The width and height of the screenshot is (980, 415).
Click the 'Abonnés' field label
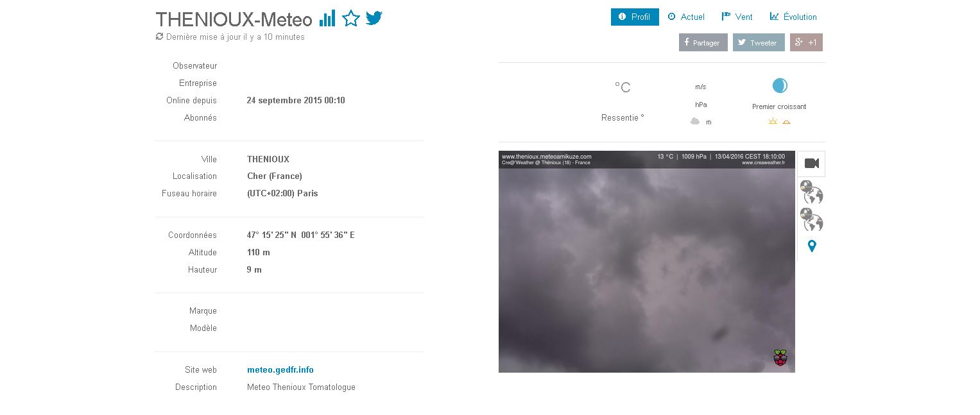pos(200,117)
